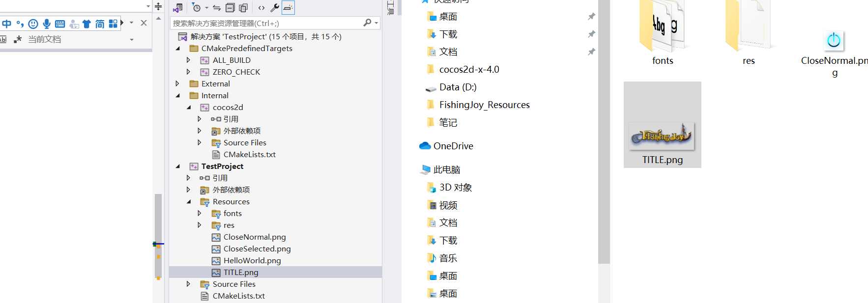Collapse the CMakePredefinedTargets folder

178,48
